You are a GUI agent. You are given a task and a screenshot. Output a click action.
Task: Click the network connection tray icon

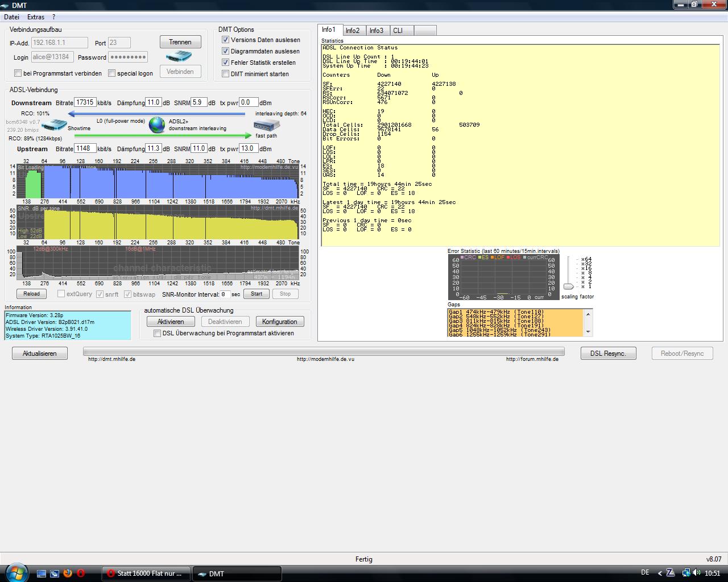click(686, 573)
